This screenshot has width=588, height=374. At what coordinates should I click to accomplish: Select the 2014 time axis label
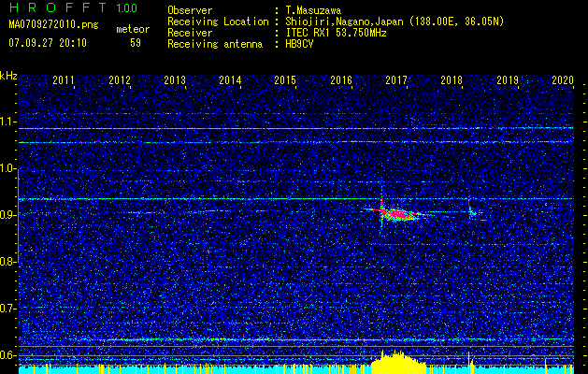(230, 81)
